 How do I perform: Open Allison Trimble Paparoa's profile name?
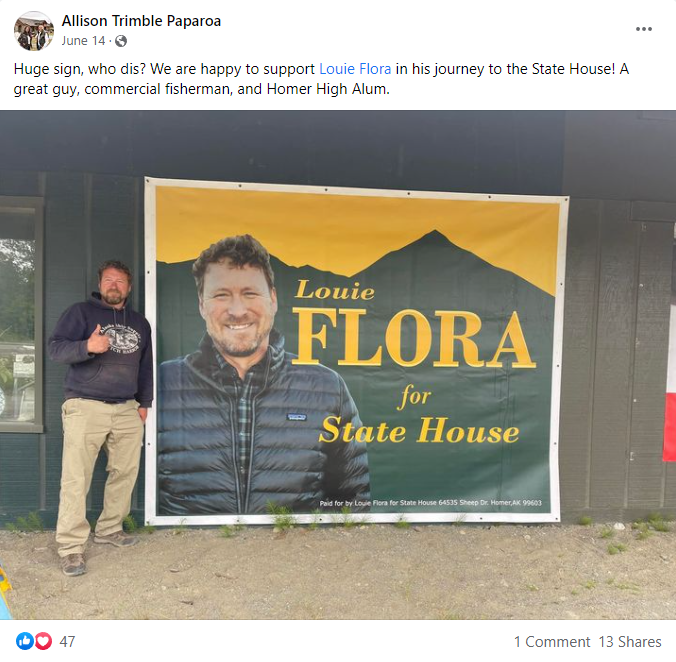141,21
